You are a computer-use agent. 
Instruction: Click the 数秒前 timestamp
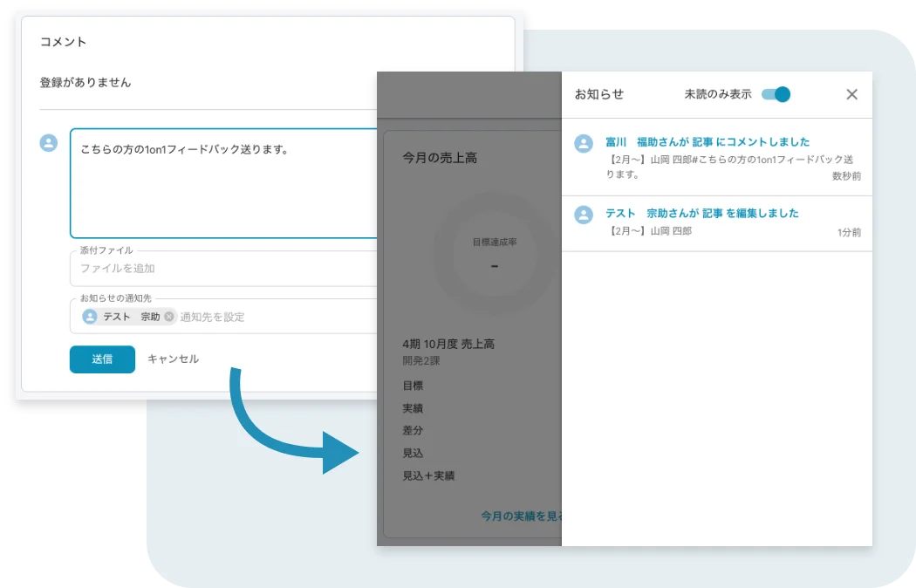[846, 175]
